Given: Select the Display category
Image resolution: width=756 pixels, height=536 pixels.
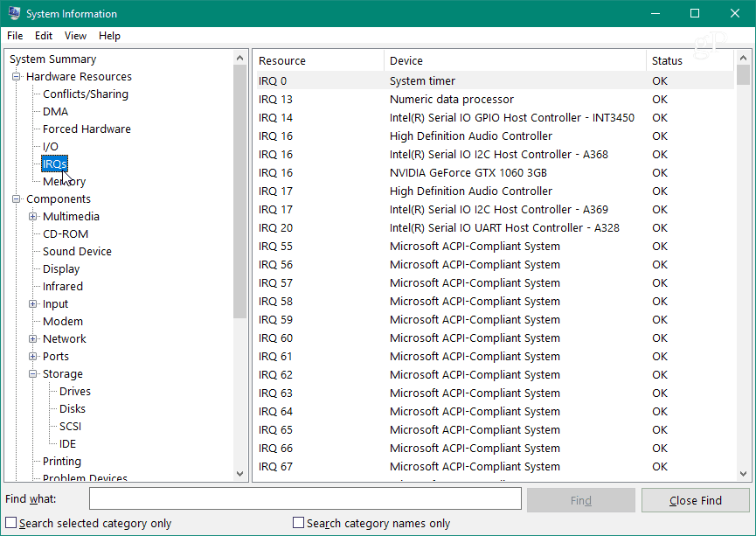Looking at the screenshot, I should tap(61, 268).
